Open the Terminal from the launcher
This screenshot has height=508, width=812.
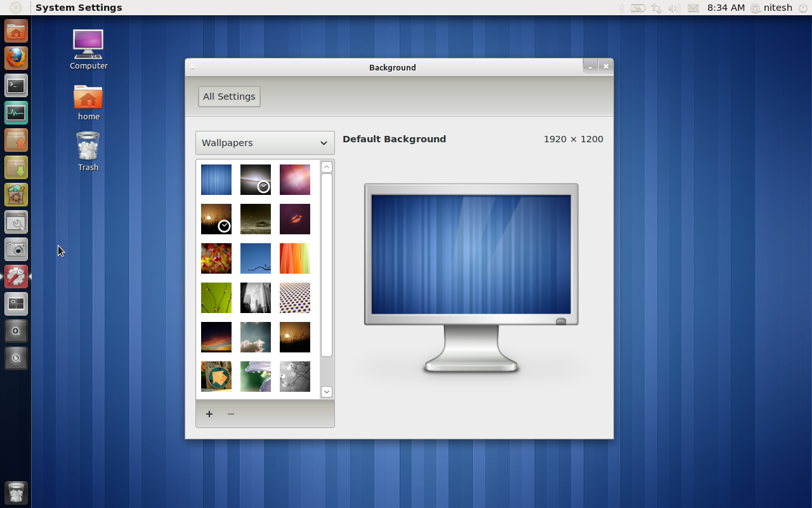[16, 85]
